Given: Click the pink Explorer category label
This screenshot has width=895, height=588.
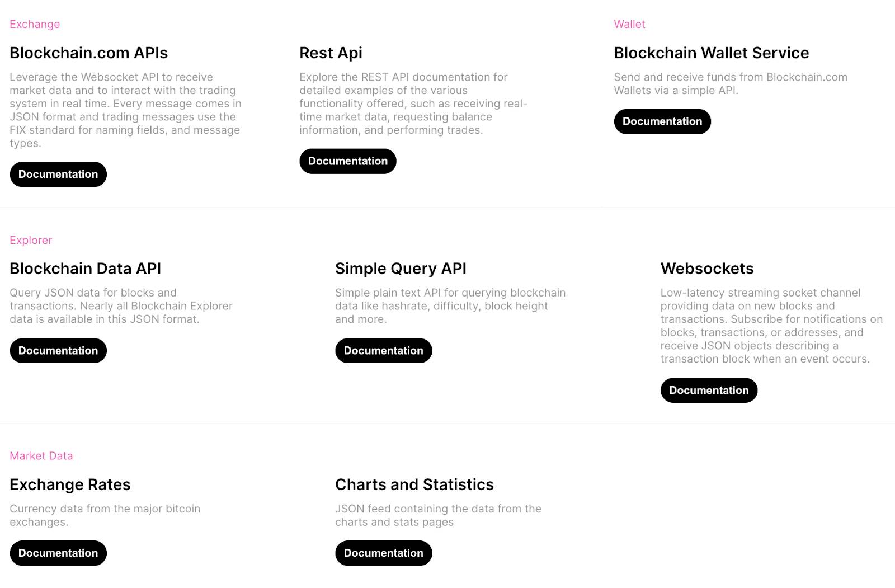Looking at the screenshot, I should (31, 240).
